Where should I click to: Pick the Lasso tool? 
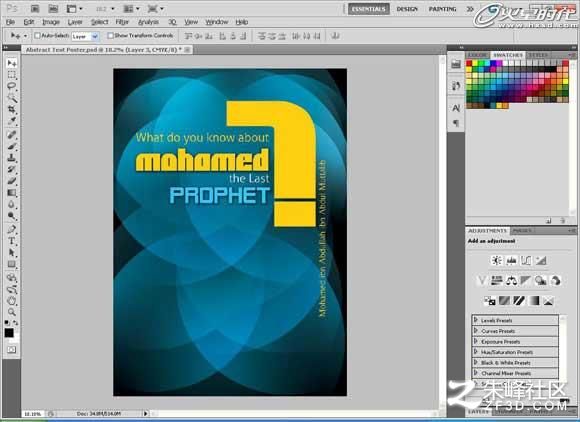pos(12,87)
